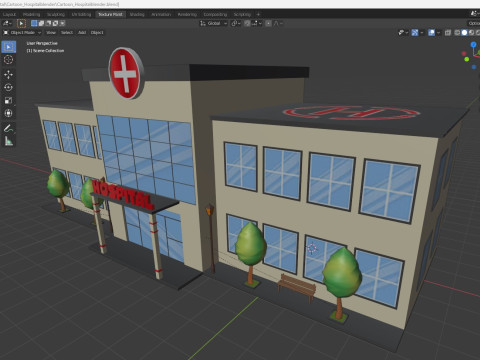The image size is (480, 360).
Task: Switch to Texture Paint workspace tab
Action: (x=110, y=14)
